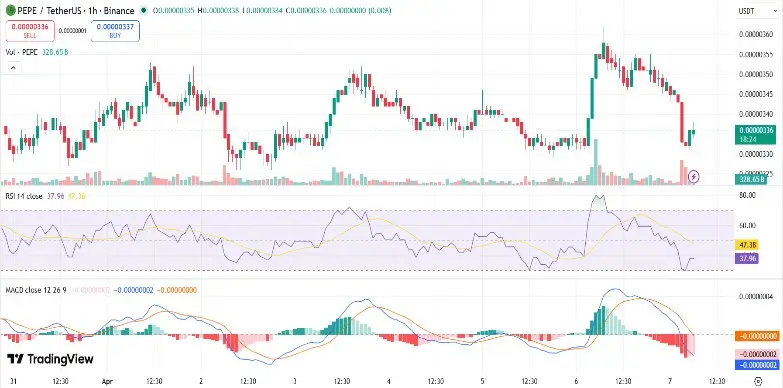Open chart settings gear icon

(759, 381)
